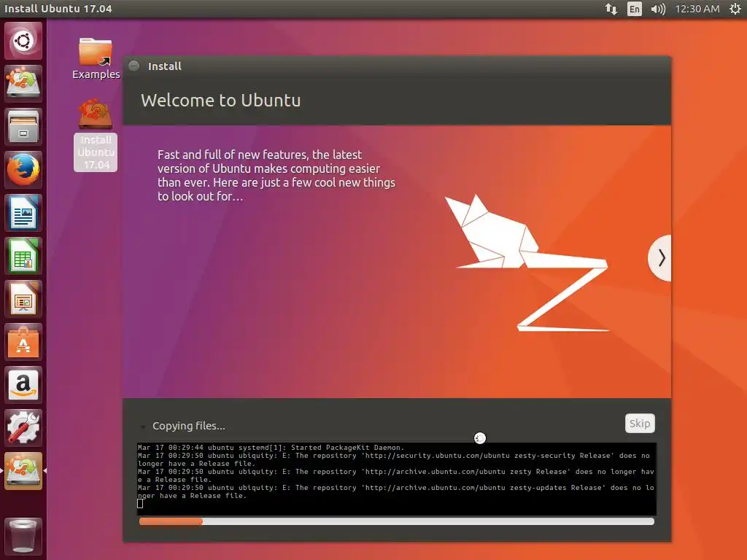Viewport: 747px width, 560px height.
Task: Open the Files manager from the launcher
Action: [23, 127]
